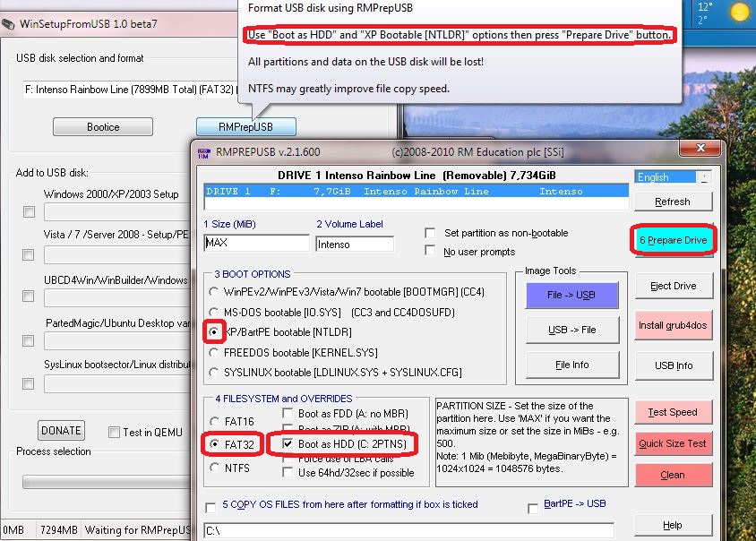This screenshot has height=541, width=756.
Task: Choose FAT16 filesystem
Action: pyautogui.click(x=215, y=421)
